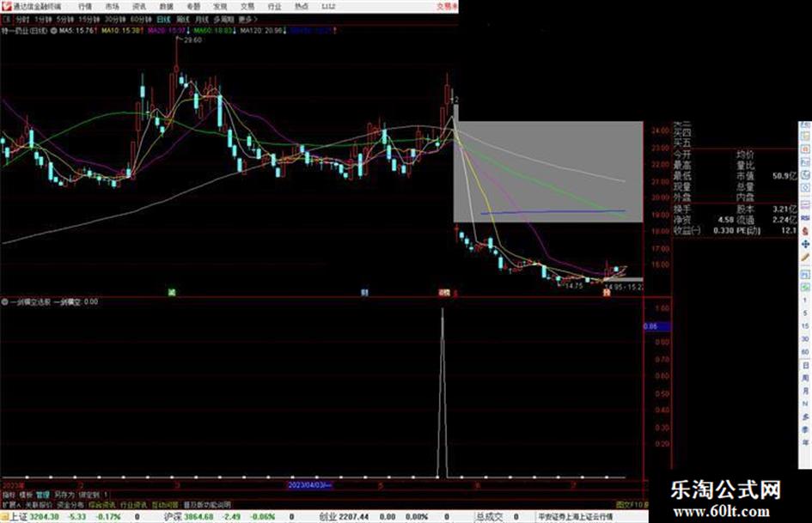Viewport: 812px width, 523px height.
Task: Click the 创业 index status entry
Action: point(344,517)
